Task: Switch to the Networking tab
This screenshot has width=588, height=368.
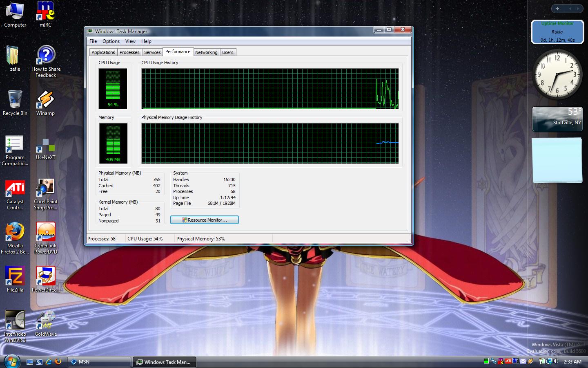Action: (206, 52)
